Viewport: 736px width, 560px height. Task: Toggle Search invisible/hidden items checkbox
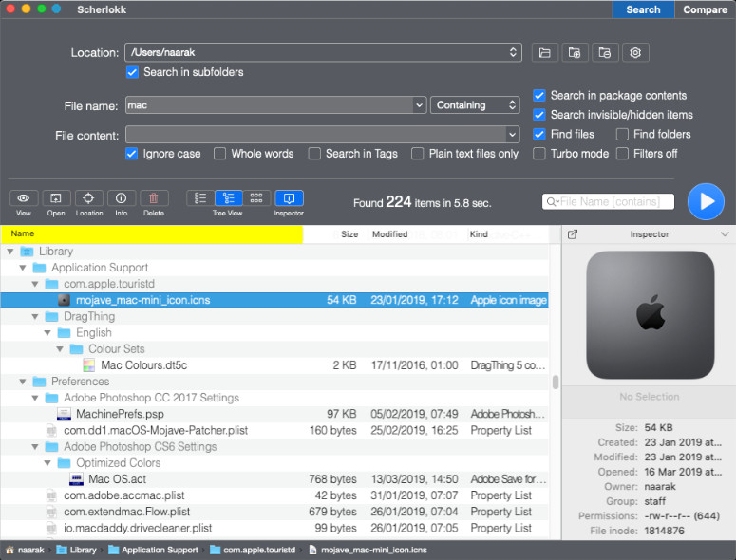(x=539, y=115)
